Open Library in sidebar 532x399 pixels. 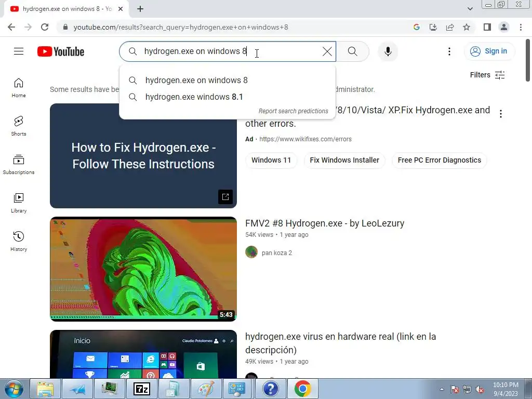click(x=19, y=203)
